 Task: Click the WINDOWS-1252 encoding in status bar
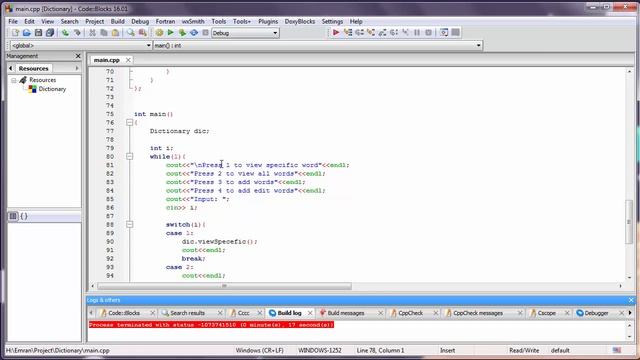coord(320,350)
